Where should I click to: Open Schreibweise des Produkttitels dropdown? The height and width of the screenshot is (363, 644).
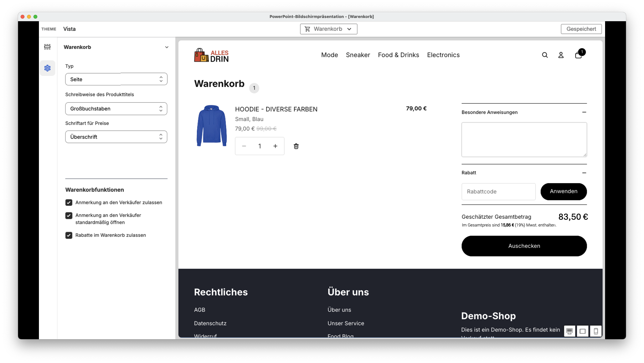coord(116,109)
